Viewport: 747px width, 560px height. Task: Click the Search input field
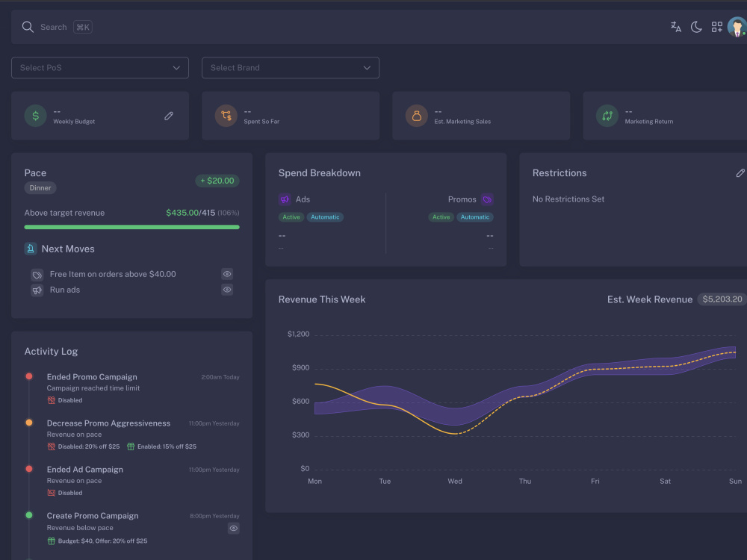53,27
